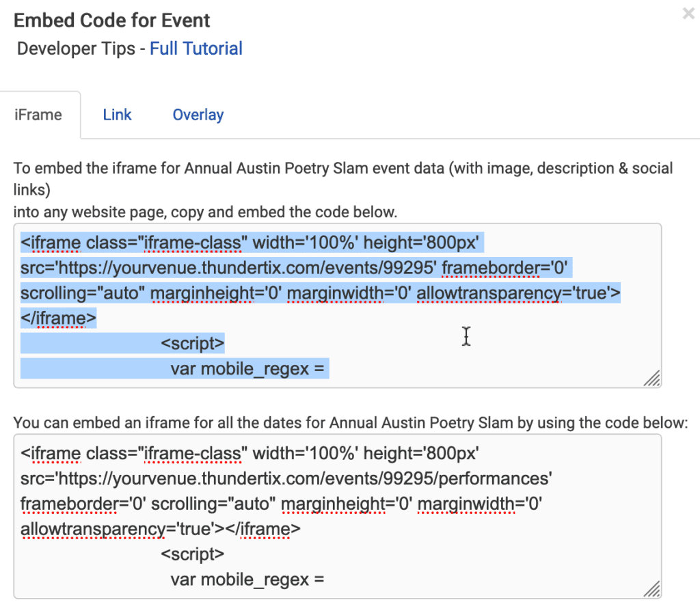Switch to the Link tab

pyautogui.click(x=117, y=115)
